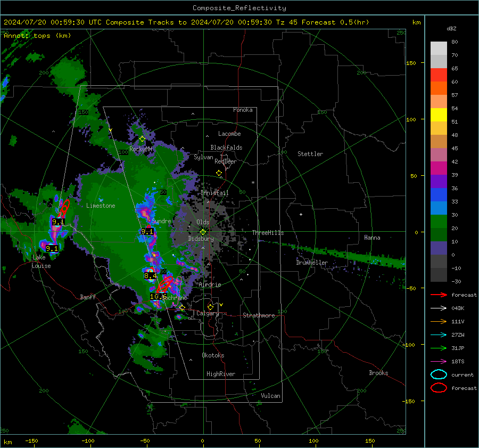Click the yellow radar-center marker near Olds
The height and width of the screenshot is (448, 479).
203,232
